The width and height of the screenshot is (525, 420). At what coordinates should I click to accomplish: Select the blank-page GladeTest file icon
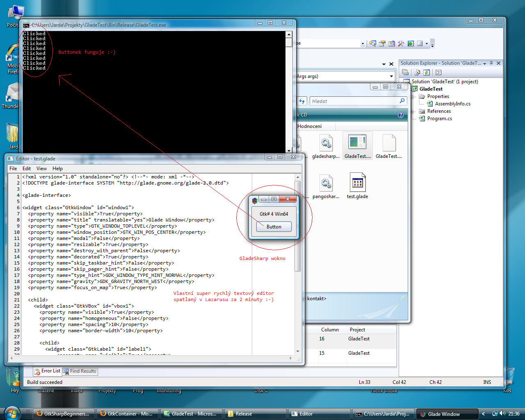(x=389, y=146)
